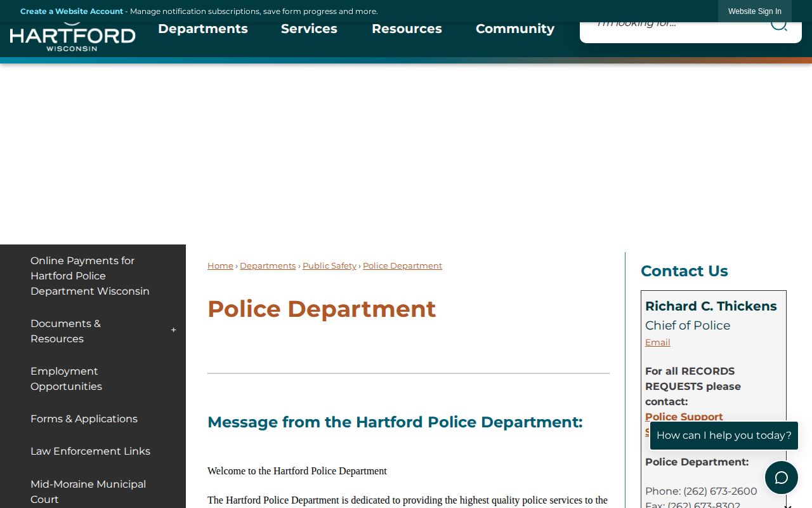Screen dimensions: 812x508
Task: Click the "How can I help you today?" bubble
Action: click(724, 436)
